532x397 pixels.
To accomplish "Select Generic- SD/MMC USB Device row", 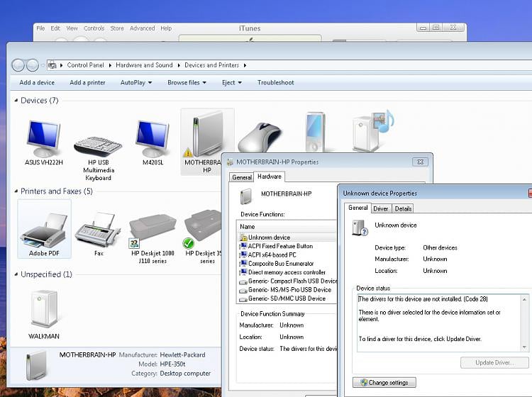I will 287,298.
